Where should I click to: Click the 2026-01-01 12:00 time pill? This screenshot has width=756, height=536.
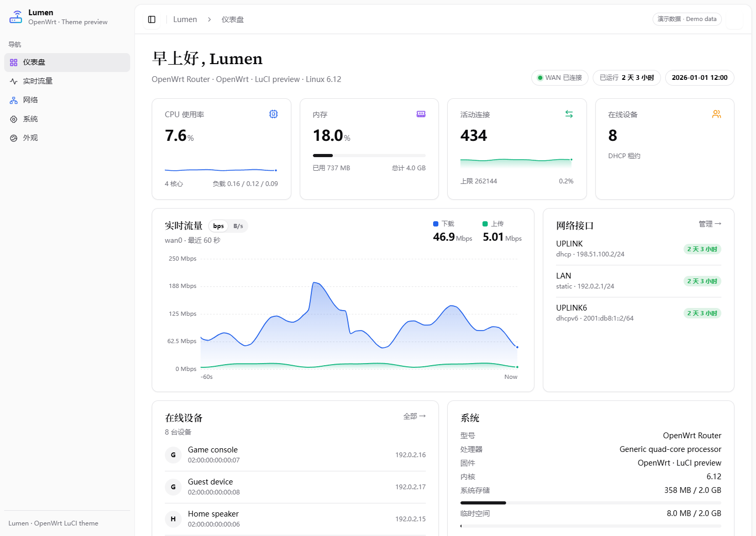tap(700, 78)
